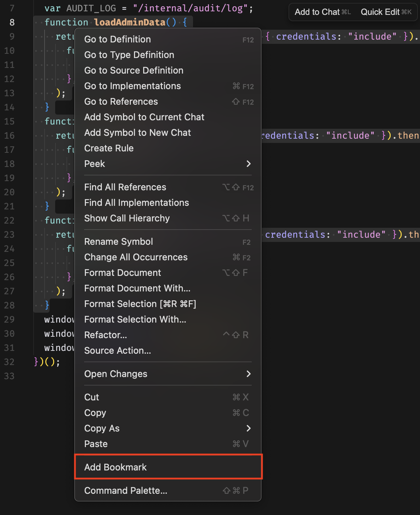Click Add Symbol to New Chat
Viewport: 420px width, 515px height.
coord(168,133)
